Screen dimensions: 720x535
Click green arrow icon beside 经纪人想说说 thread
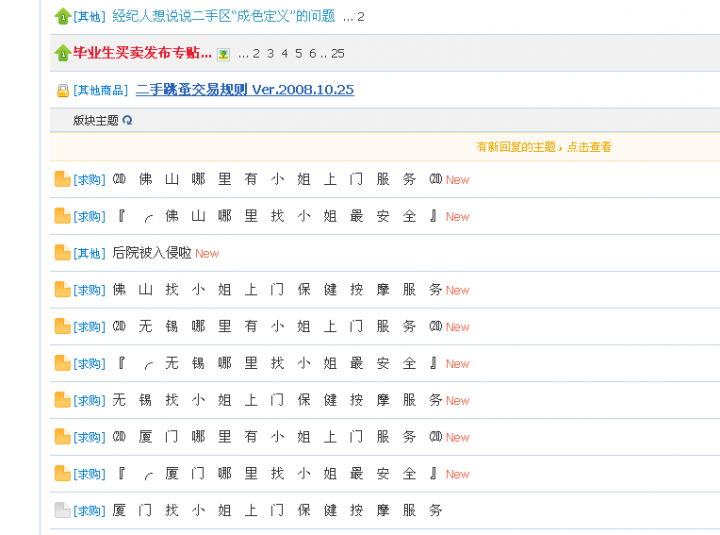(x=62, y=16)
